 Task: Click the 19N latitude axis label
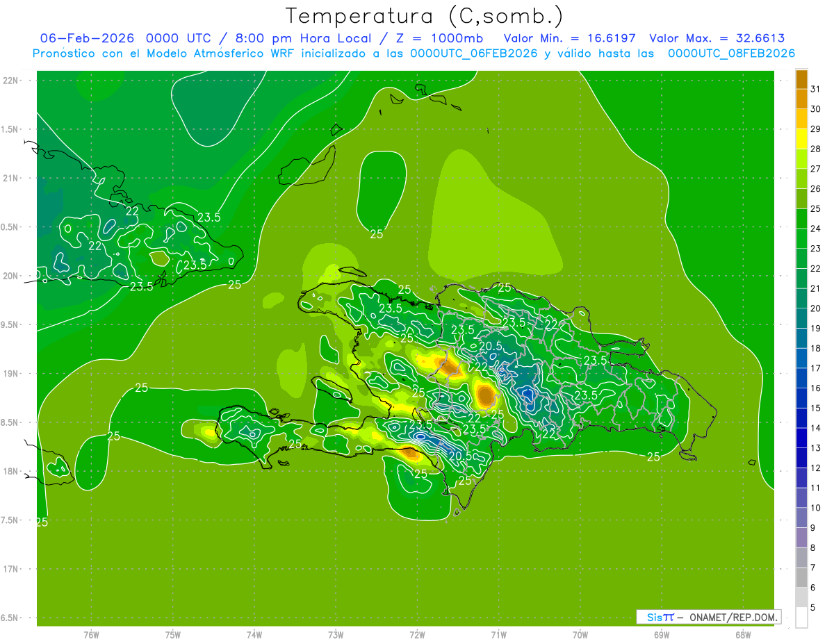click(x=11, y=374)
